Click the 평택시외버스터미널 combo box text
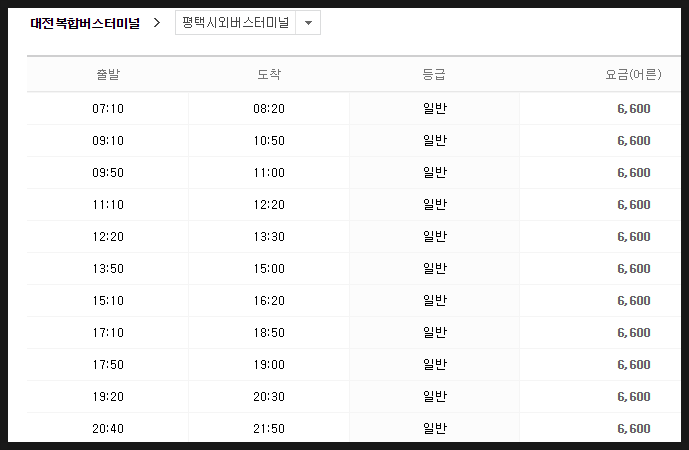The image size is (689, 450). [236, 22]
